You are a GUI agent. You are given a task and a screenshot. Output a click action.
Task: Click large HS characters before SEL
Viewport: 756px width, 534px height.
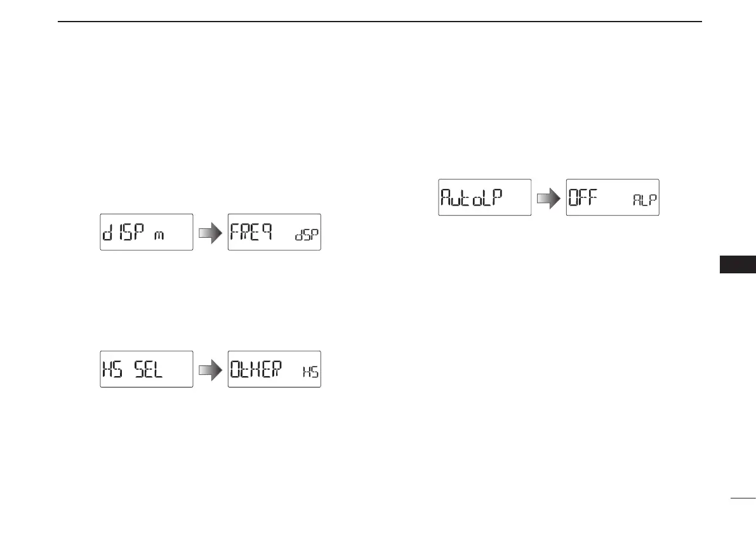click(112, 369)
